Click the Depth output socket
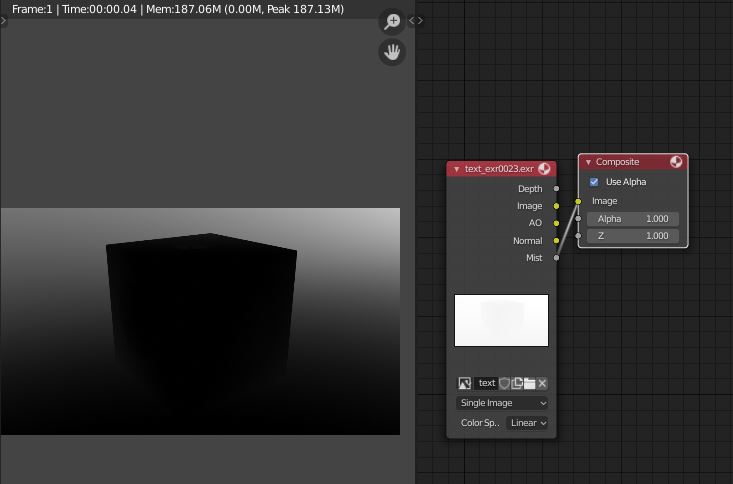This screenshot has width=733, height=484. (x=556, y=188)
